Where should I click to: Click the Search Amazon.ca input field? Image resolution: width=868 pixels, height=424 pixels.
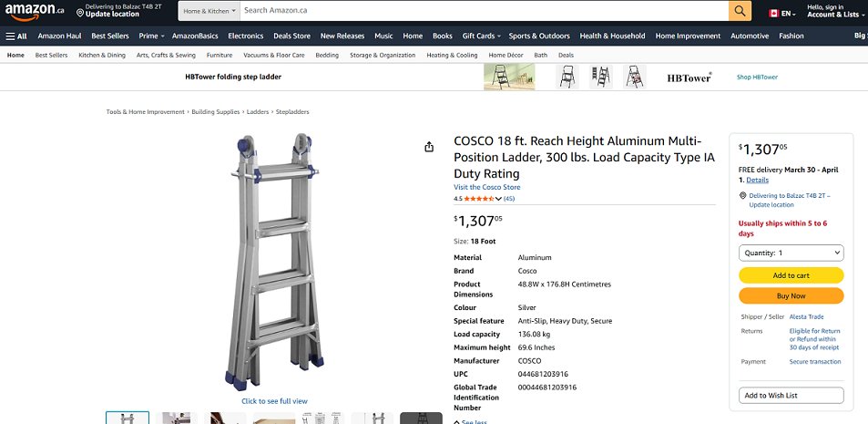tap(483, 11)
